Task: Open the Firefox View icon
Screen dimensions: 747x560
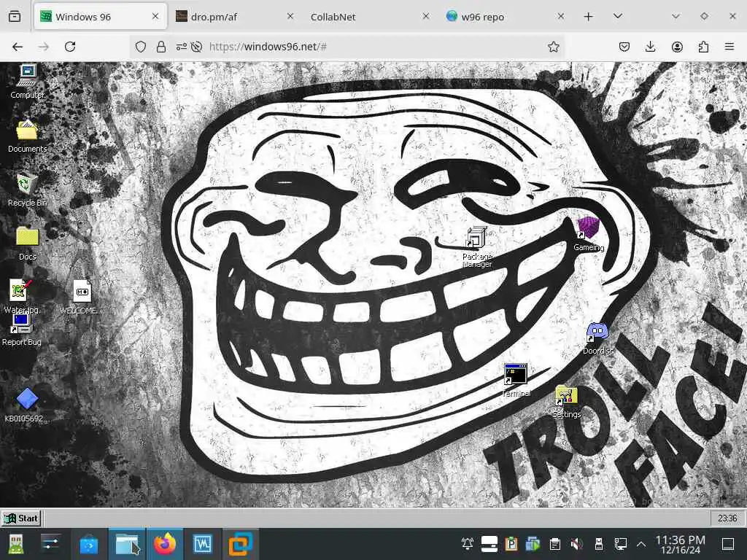Action: pyautogui.click(x=15, y=17)
